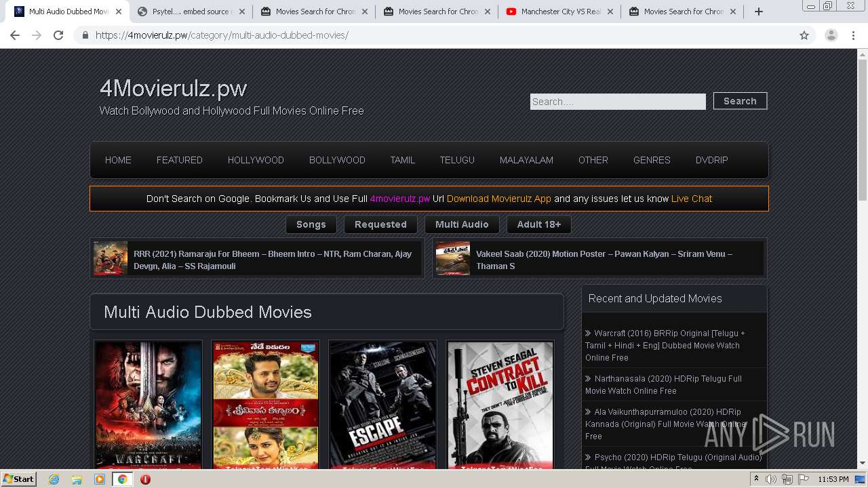Click the 4Movierulz.pw site title
Screen dimensions: 868x488
[173, 88]
